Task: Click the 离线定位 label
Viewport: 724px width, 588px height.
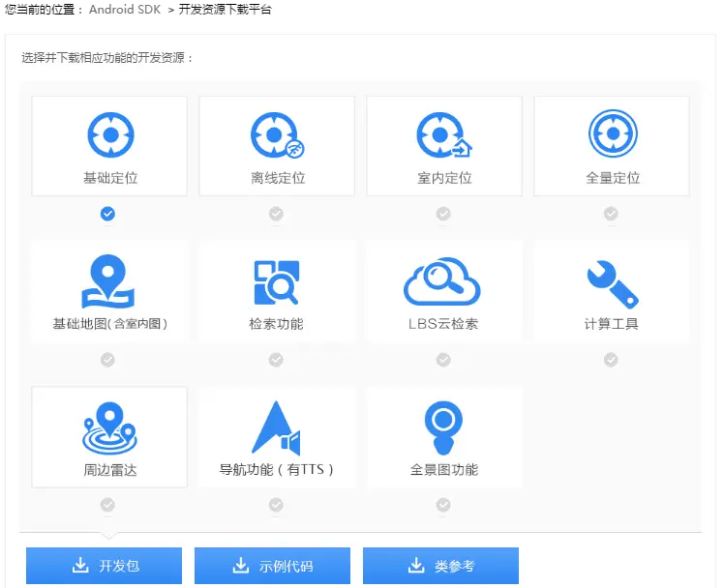Action: pyautogui.click(x=278, y=178)
